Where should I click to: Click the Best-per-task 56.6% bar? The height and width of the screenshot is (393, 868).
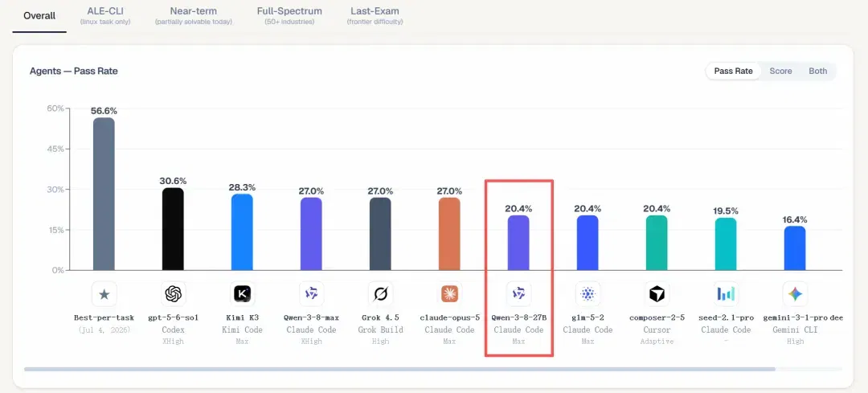coord(104,194)
